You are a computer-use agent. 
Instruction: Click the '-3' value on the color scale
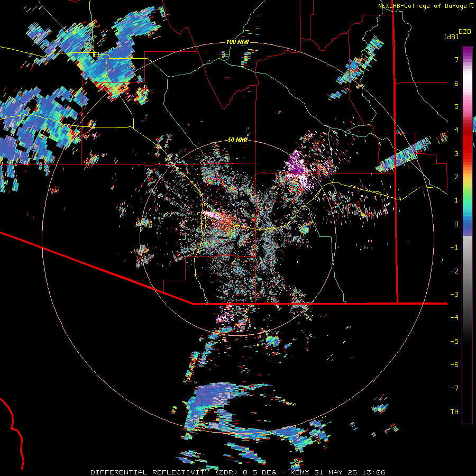(454, 295)
